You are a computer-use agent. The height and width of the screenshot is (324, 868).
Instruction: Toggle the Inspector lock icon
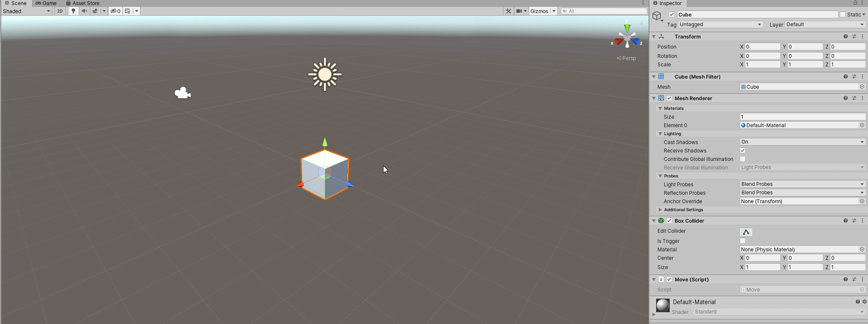[x=855, y=3]
